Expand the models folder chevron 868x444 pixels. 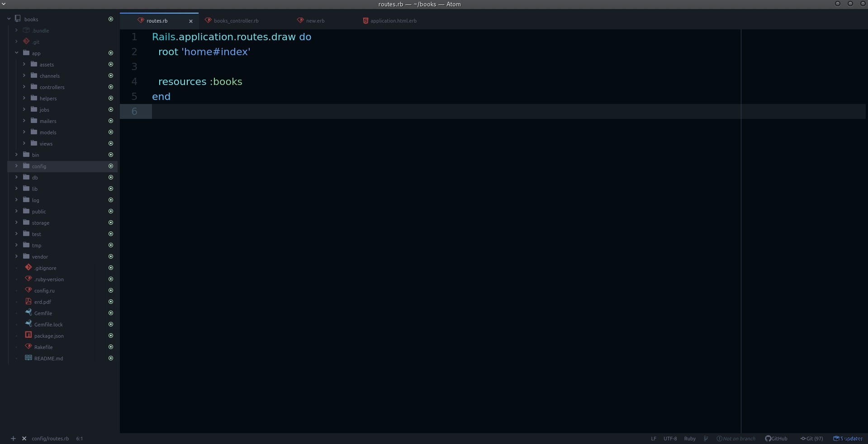click(24, 132)
